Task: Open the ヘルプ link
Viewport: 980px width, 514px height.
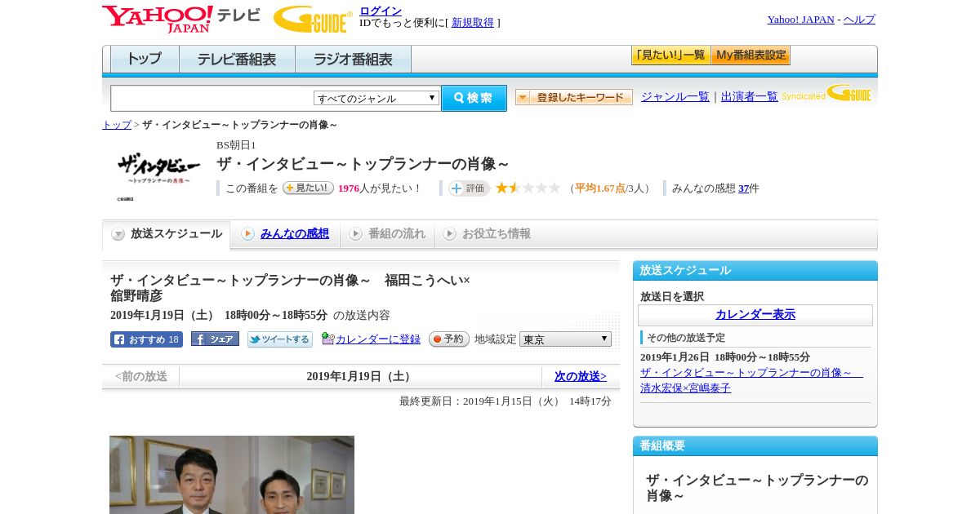Action: [x=859, y=20]
